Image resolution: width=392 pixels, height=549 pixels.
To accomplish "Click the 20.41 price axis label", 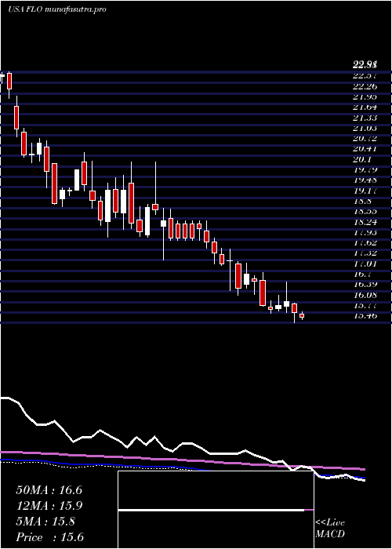I will click(365, 149).
